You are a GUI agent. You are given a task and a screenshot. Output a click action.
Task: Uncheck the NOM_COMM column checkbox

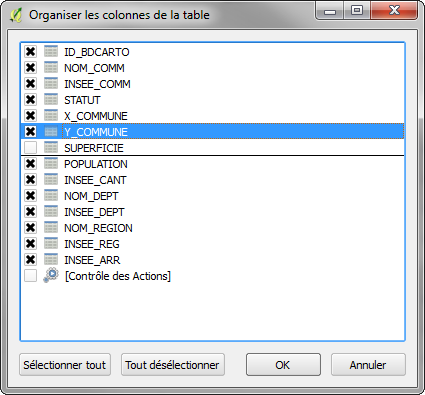coord(30,68)
